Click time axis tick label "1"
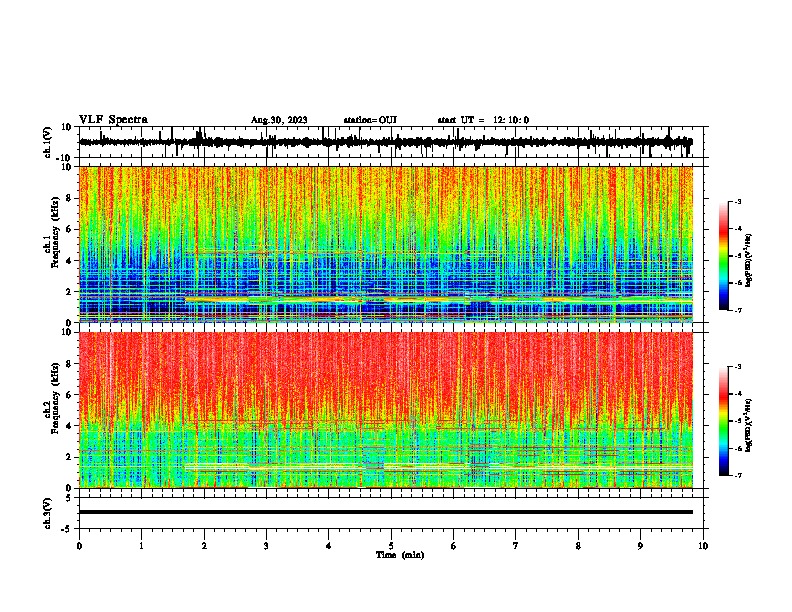792x612 pixels. tap(141, 546)
